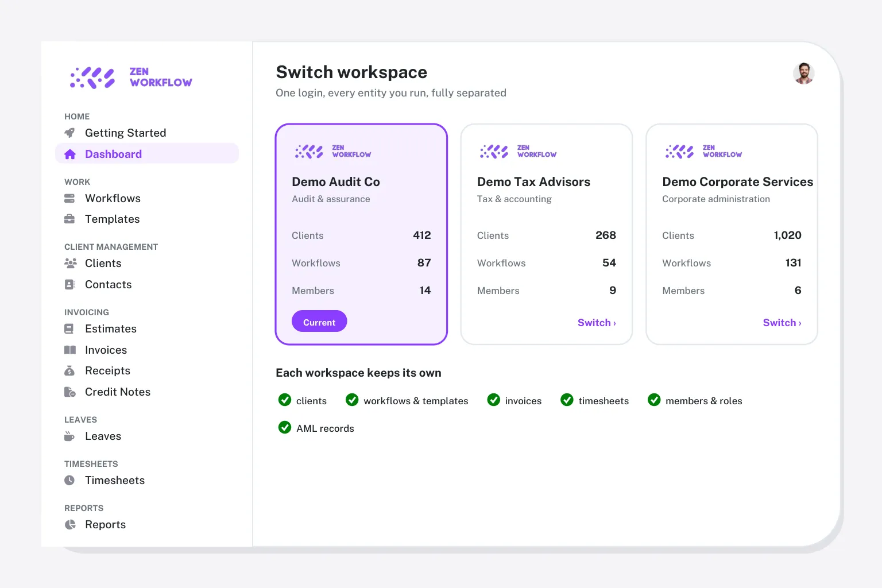Click the Demo Tax Advisors card title
Screen dimensions: 882x588
point(533,182)
